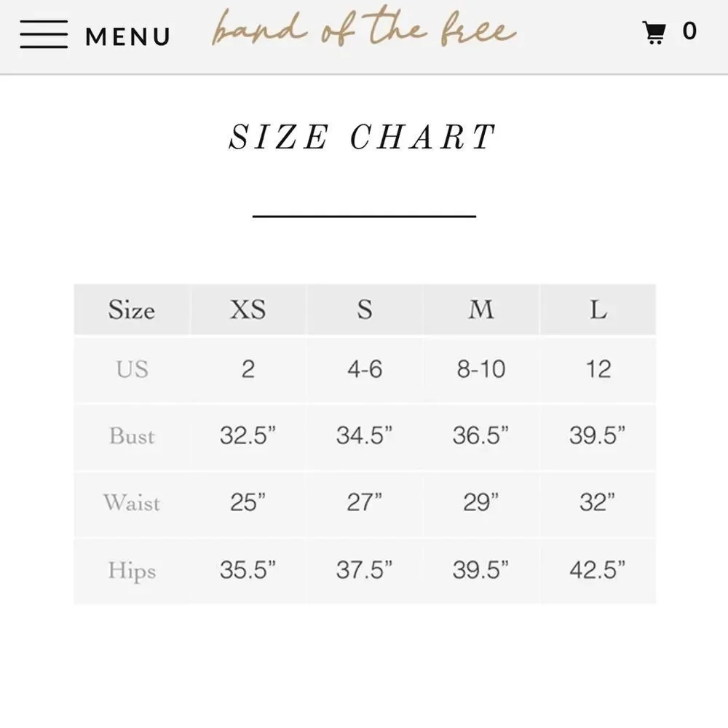The width and height of the screenshot is (728, 728).
Task: Click the Hips row label
Action: click(132, 571)
